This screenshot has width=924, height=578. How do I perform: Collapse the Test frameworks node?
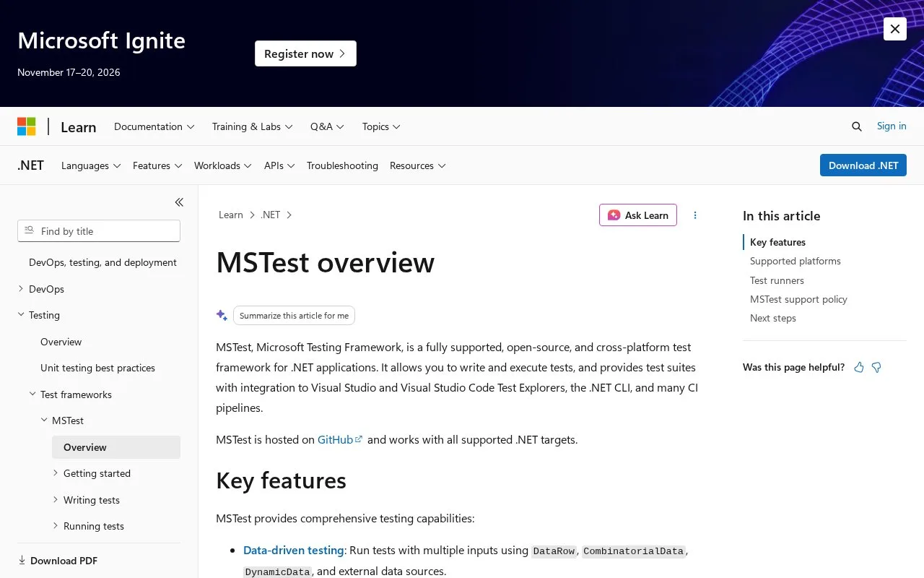click(32, 394)
